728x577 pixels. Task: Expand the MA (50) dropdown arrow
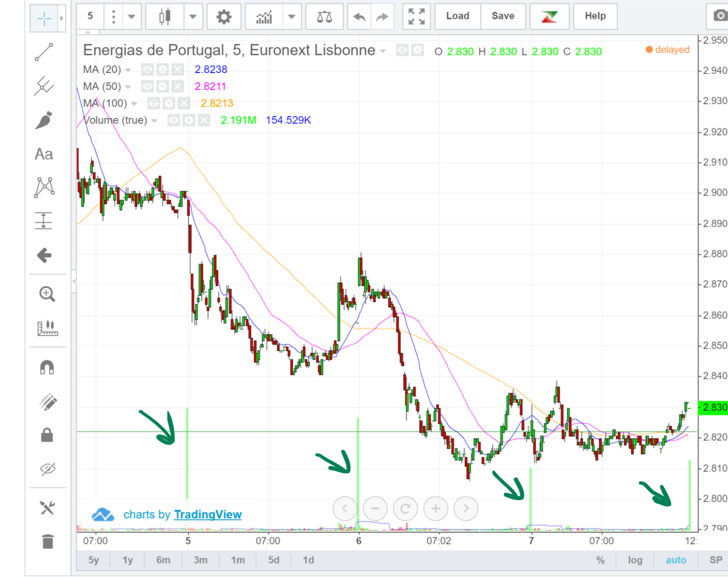128,87
